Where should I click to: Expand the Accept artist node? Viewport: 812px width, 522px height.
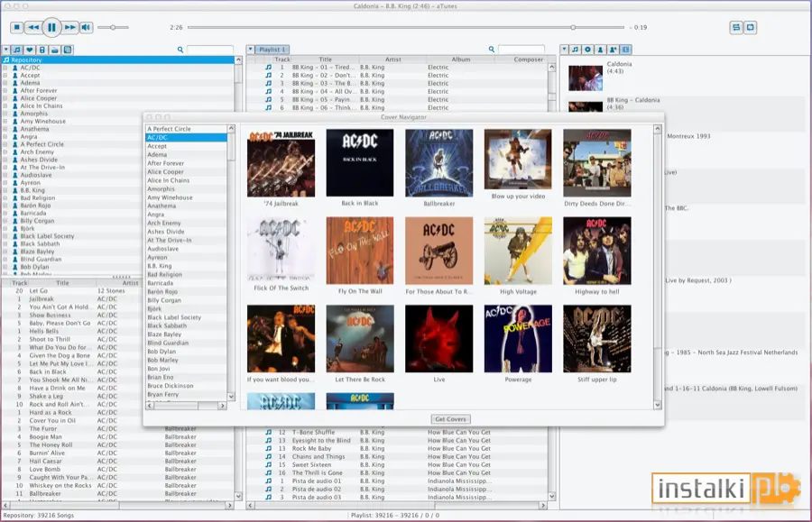click(5, 76)
